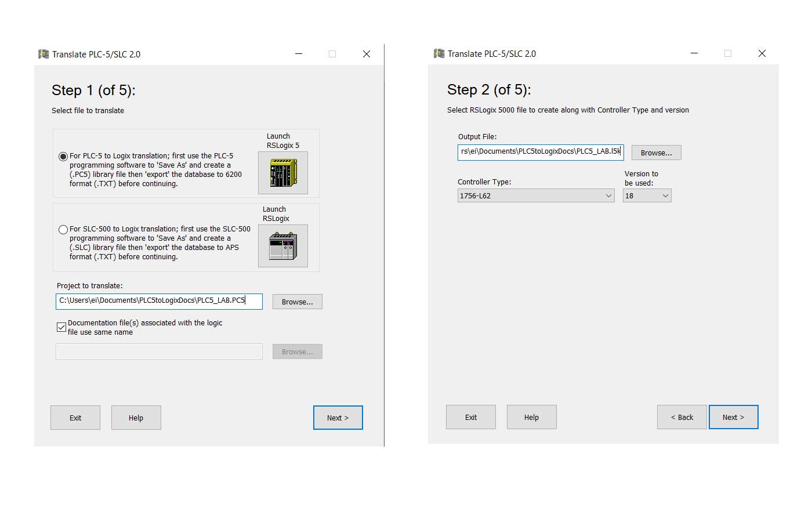812x522 pixels.
Task: Click Next in the Step 2 window
Action: click(734, 417)
